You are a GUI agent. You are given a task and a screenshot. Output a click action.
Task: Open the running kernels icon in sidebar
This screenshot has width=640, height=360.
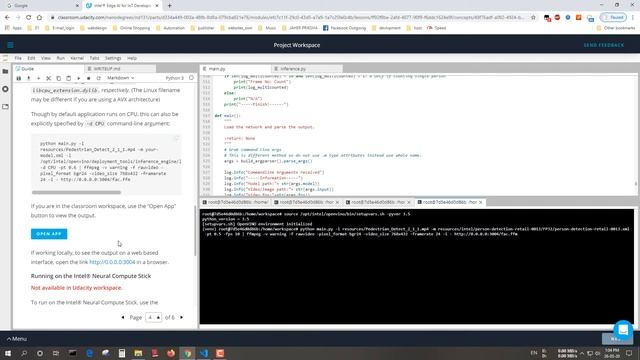[5, 89]
